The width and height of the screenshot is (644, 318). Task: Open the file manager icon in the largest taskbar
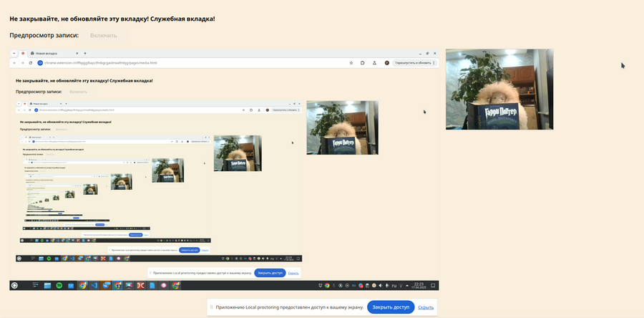click(48, 286)
